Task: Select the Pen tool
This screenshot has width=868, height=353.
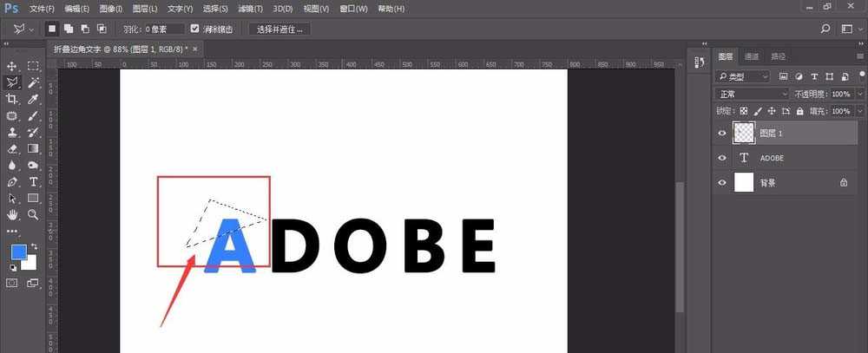Action: tap(12, 181)
